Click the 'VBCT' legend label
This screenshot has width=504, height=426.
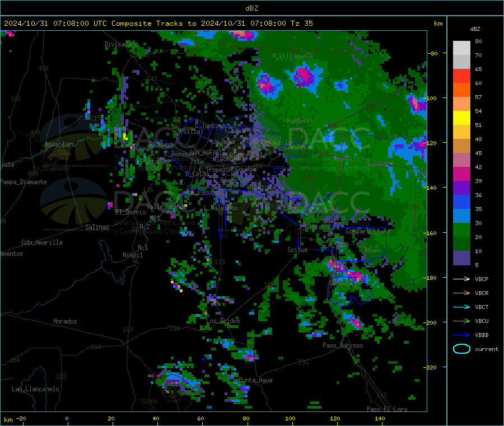point(482,307)
